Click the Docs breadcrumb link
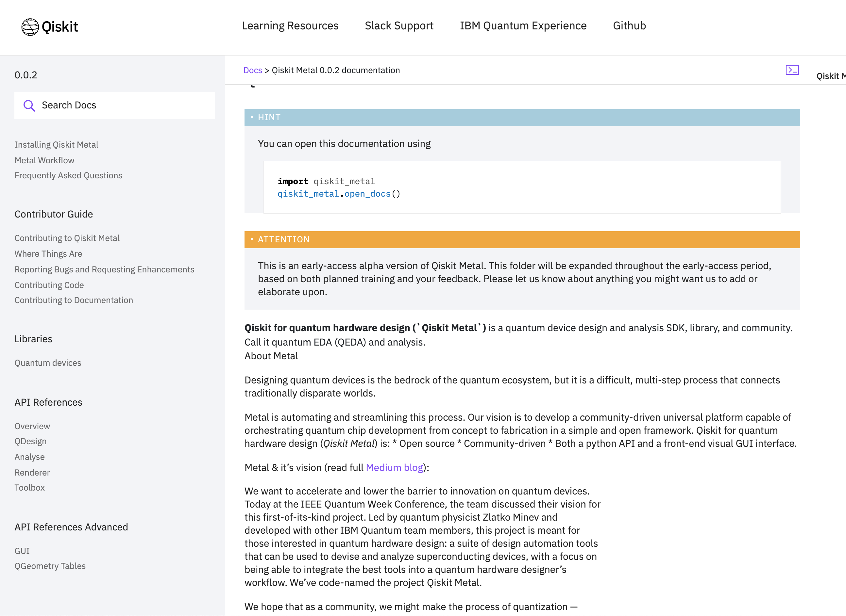Viewport: 846px width, 616px height. coord(252,70)
